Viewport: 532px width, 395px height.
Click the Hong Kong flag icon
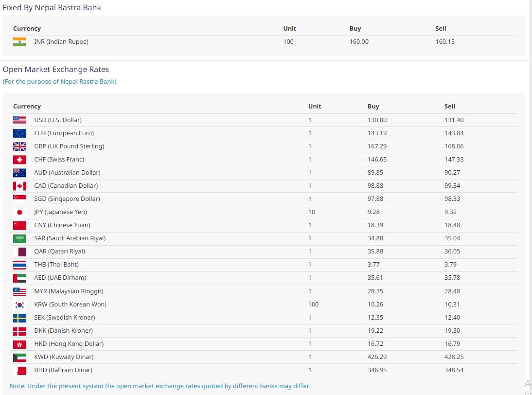pyautogui.click(x=19, y=344)
